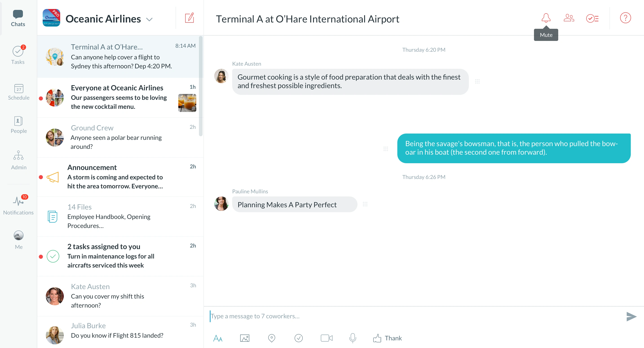
Task: Click the text formatting Aa icon
Action: (x=218, y=338)
